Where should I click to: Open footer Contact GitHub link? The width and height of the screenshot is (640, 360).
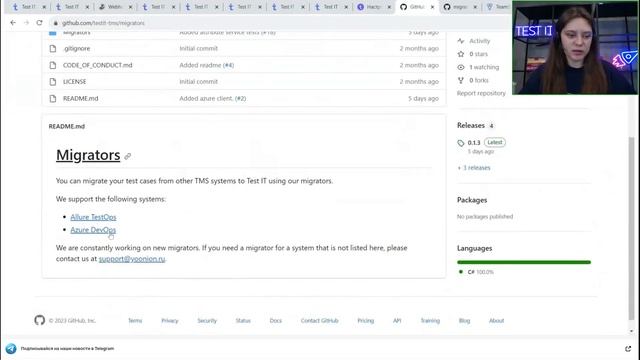320,321
